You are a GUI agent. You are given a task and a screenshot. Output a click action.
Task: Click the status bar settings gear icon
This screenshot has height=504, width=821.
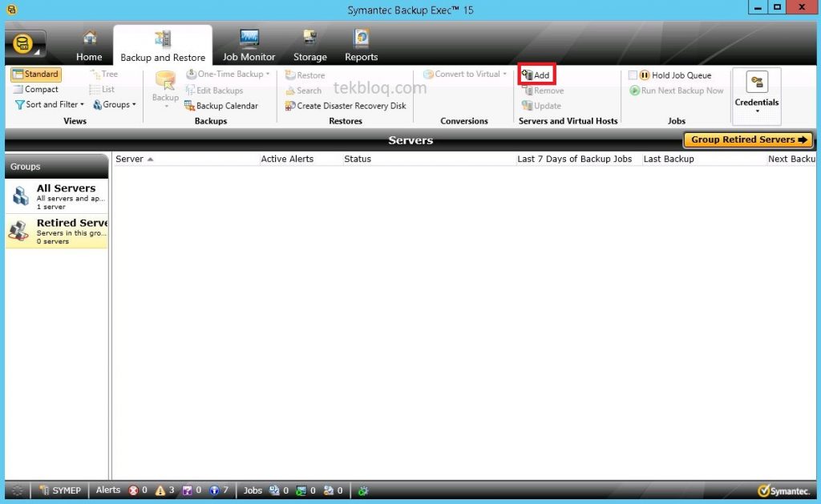18,490
